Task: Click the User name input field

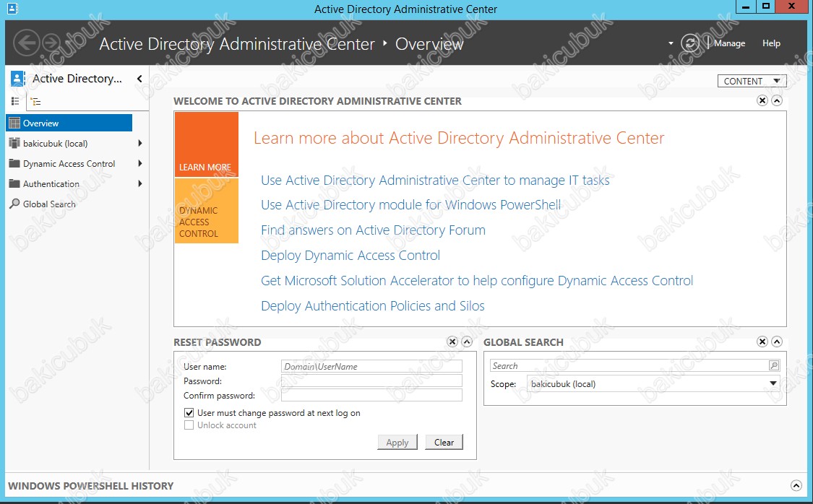Action: pyautogui.click(x=371, y=366)
